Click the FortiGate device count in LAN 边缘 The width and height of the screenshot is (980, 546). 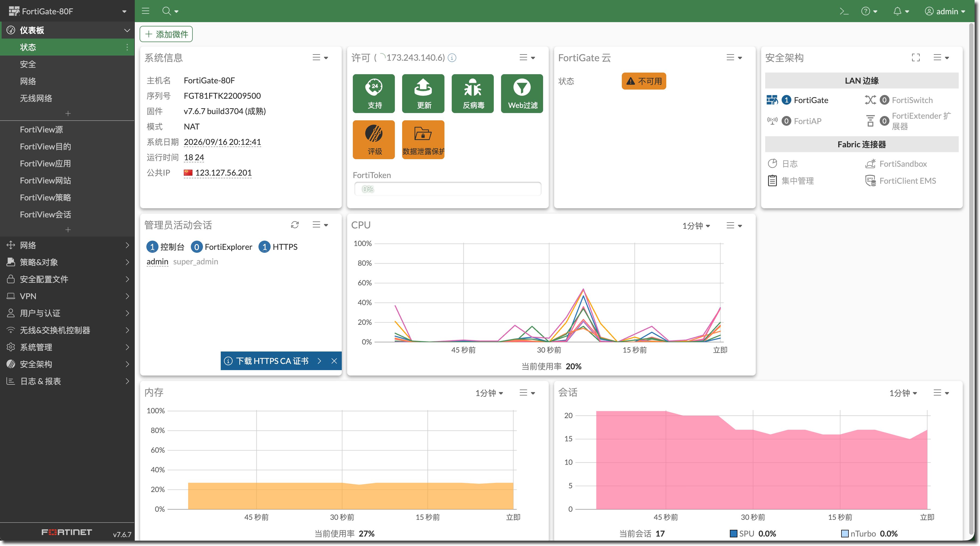786,100
